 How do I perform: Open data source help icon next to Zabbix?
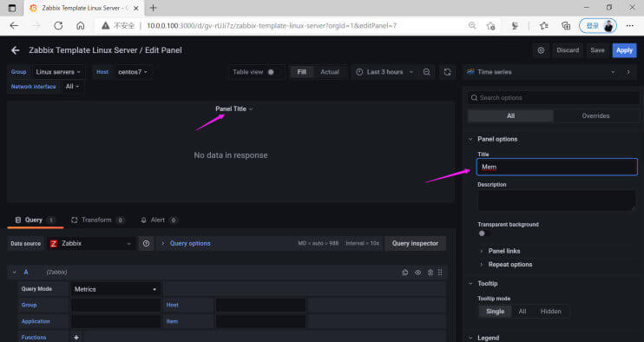pos(146,243)
